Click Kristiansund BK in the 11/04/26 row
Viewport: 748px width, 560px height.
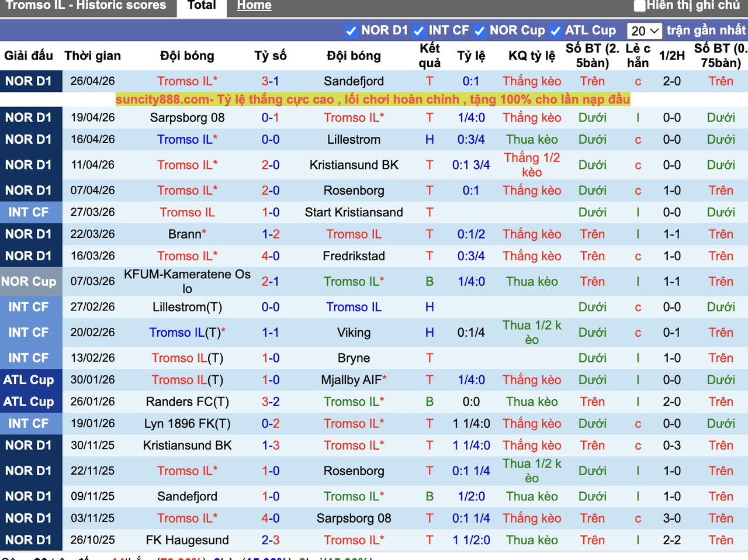pos(354,165)
